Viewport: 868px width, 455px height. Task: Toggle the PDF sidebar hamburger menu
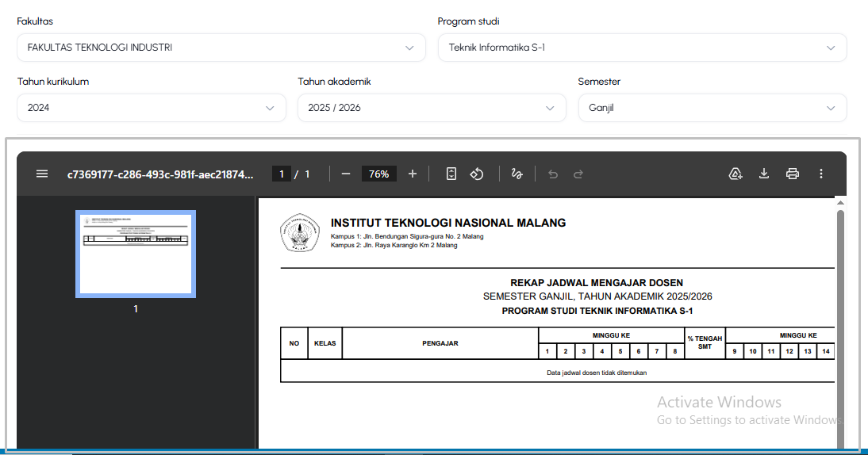42,174
